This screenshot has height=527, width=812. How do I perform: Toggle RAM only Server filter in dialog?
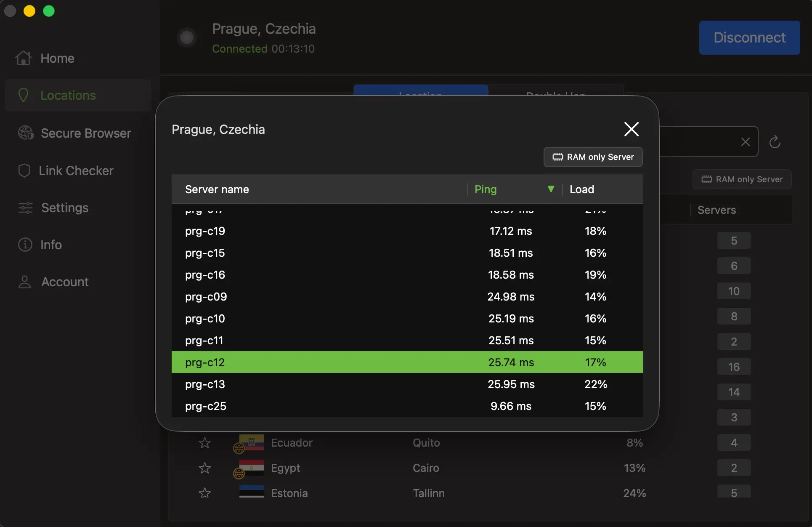pyautogui.click(x=593, y=157)
